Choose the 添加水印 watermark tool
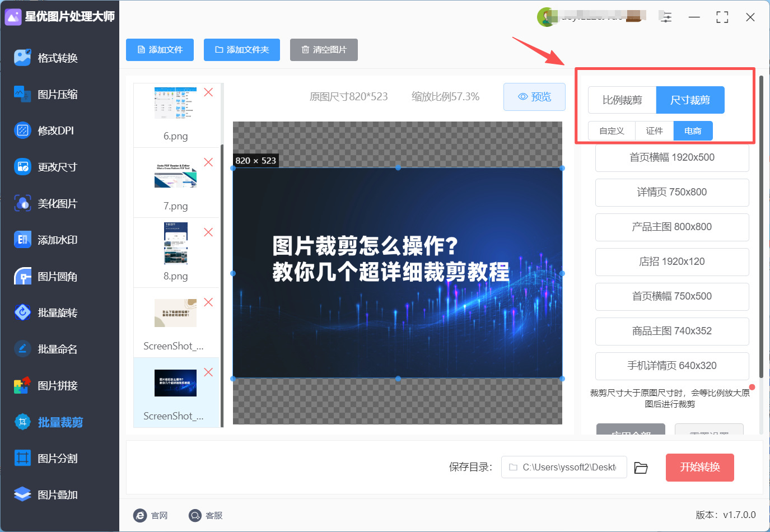 [46, 240]
